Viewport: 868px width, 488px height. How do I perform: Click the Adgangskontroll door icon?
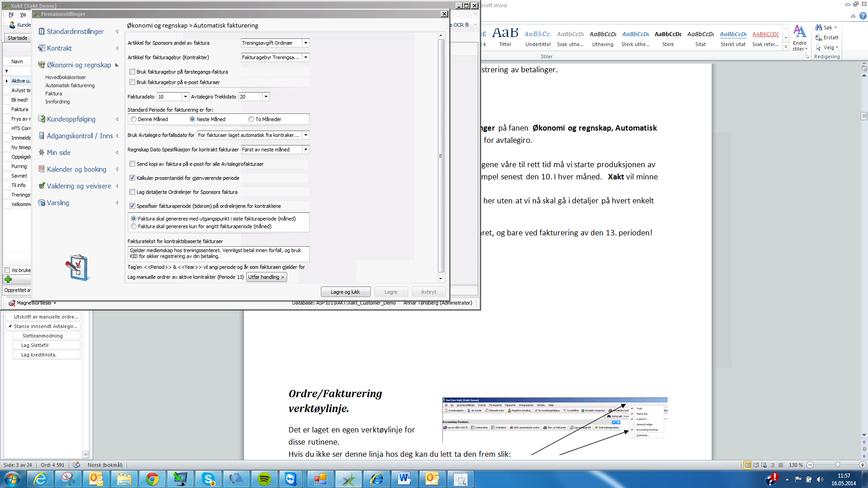(x=41, y=136)
